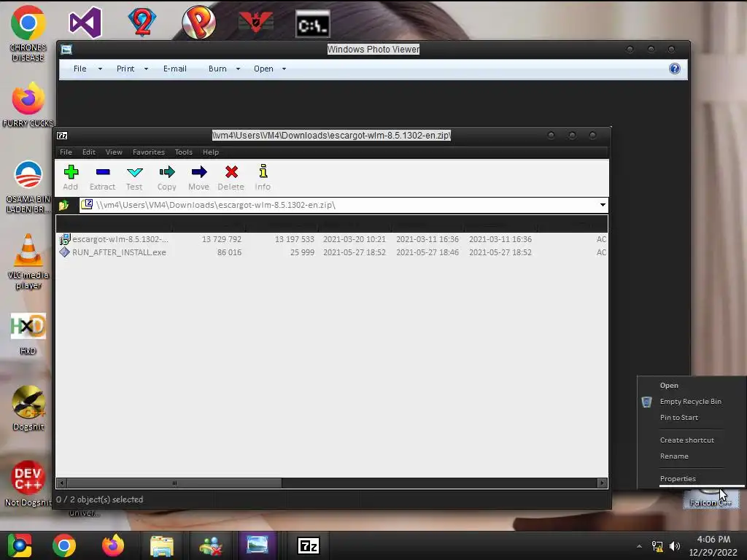Open the 7-Zip Help menu
This screenshot has height=560, width=747.
211,152
